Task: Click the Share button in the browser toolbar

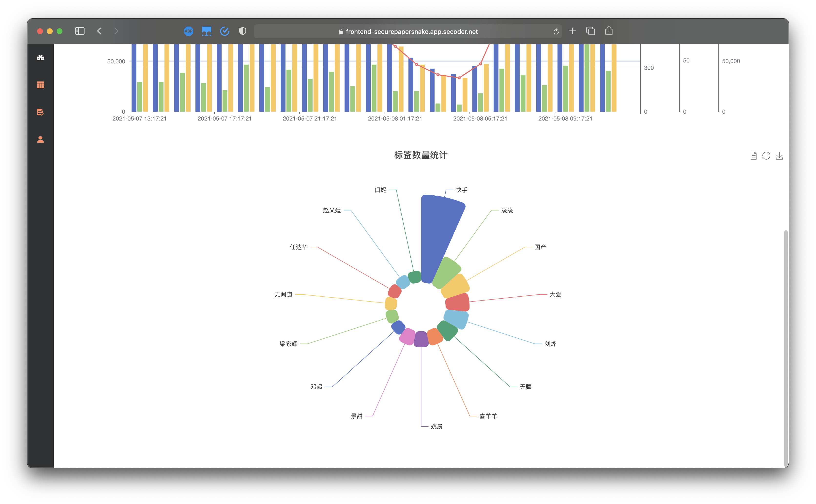Action: coord(609,31)
